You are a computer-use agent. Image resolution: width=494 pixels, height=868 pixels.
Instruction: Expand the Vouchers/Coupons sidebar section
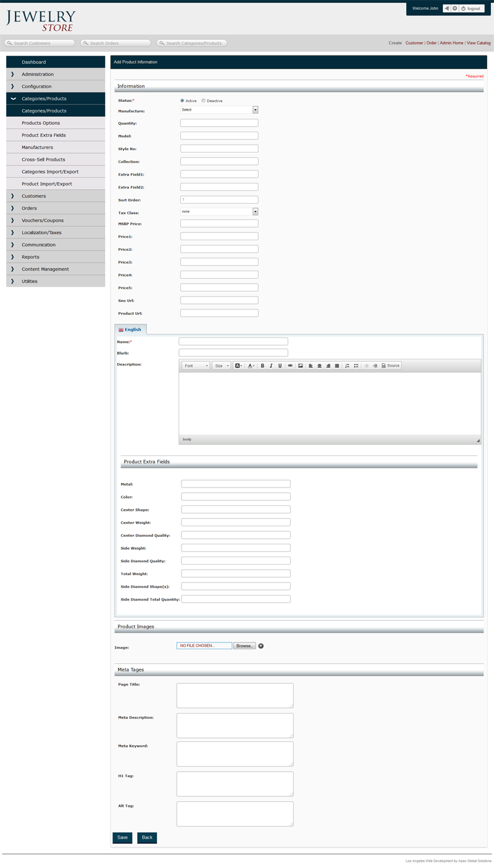click(56, 221)
